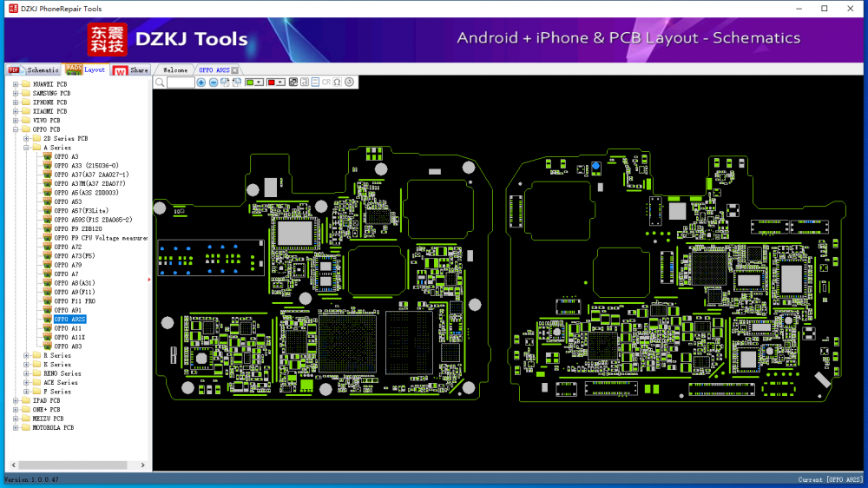Click the toolbar search input field

[x=181, y=82]
